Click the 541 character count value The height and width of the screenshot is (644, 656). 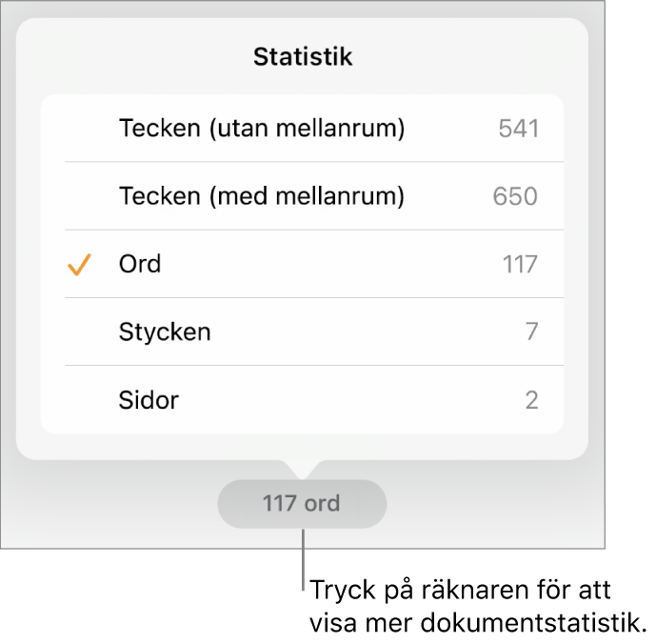pyautogui.click(x=518, y=129)
